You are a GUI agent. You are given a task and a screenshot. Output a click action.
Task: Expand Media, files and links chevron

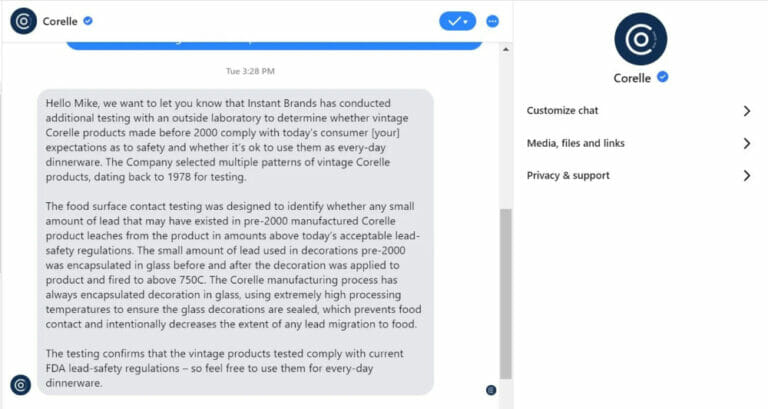coord(746,143)
